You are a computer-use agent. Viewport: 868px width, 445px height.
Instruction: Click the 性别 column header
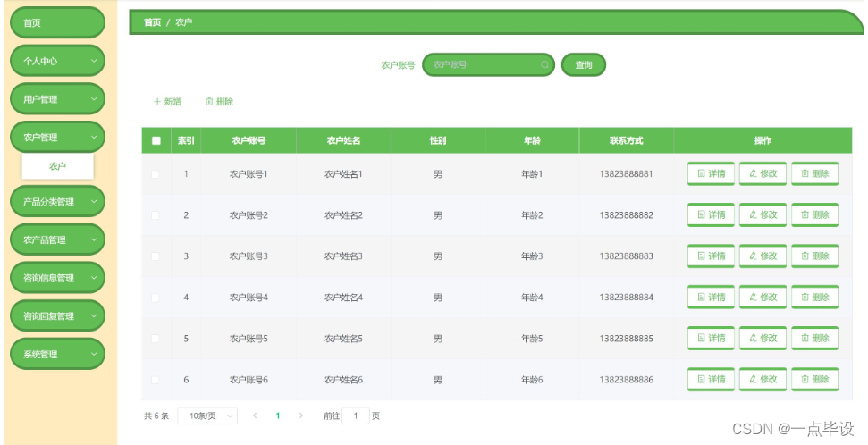[438, 140]
